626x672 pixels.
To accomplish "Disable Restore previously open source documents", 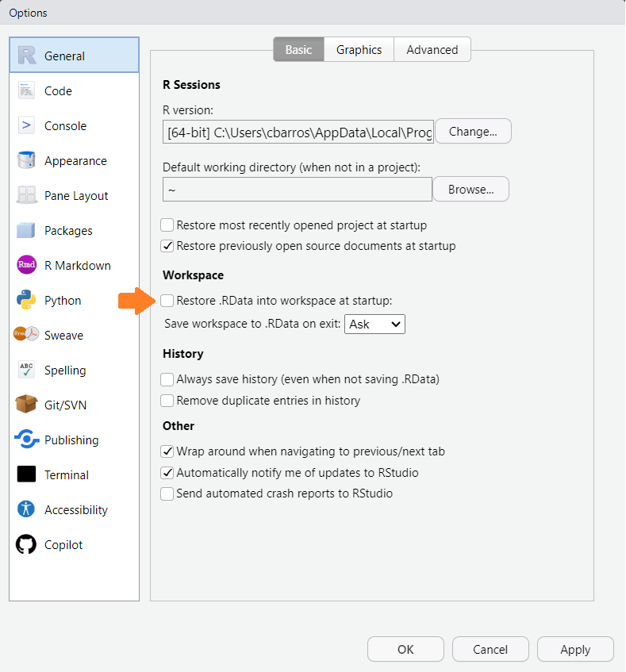I will click(167, 246).
